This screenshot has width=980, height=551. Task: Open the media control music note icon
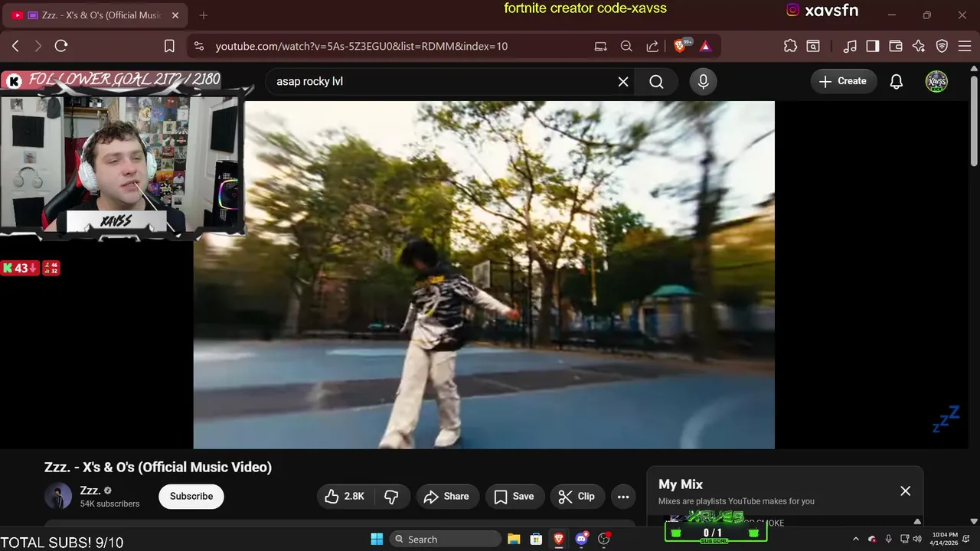pyautogui.click(x=849, y=46)
